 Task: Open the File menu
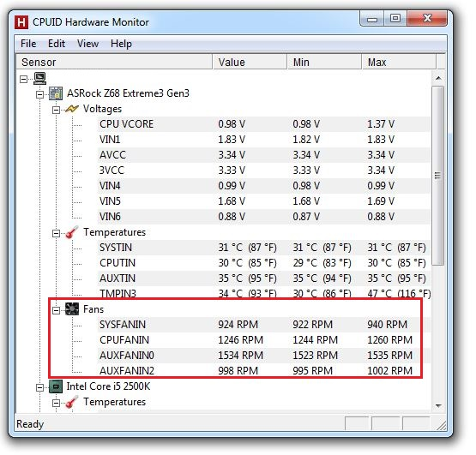click(28, 44)
